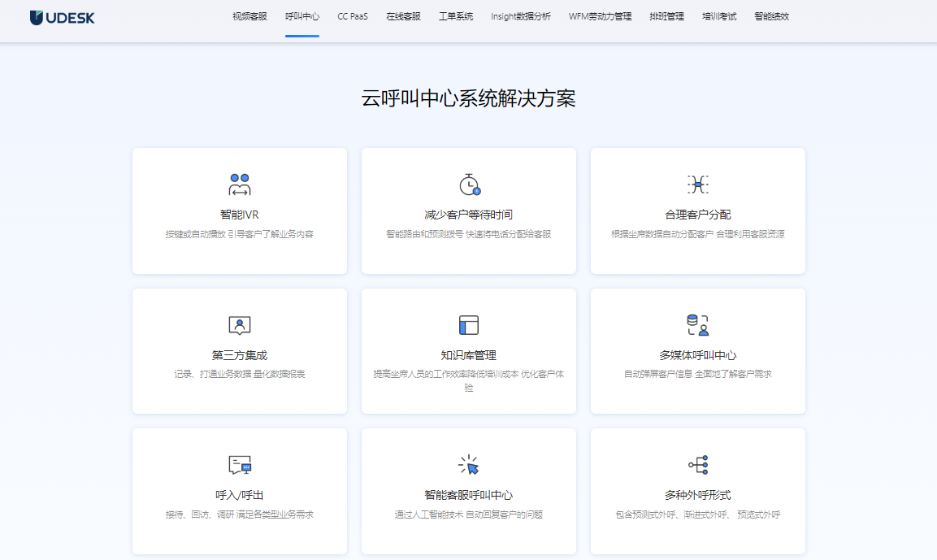The width and height of the screenshot is (937, 560).
Task: Open the 培训考试 page
Action: tap(718, 15)
